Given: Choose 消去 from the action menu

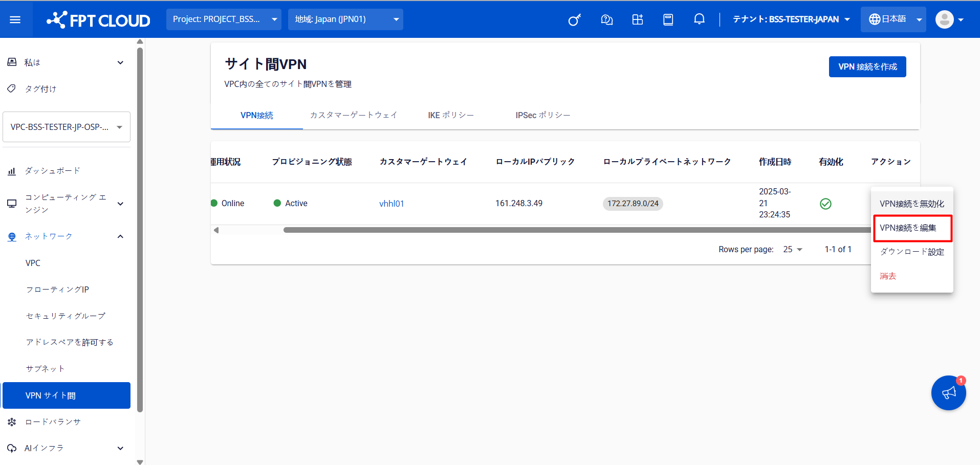Looking at the screenshot, I should [912, 276].
